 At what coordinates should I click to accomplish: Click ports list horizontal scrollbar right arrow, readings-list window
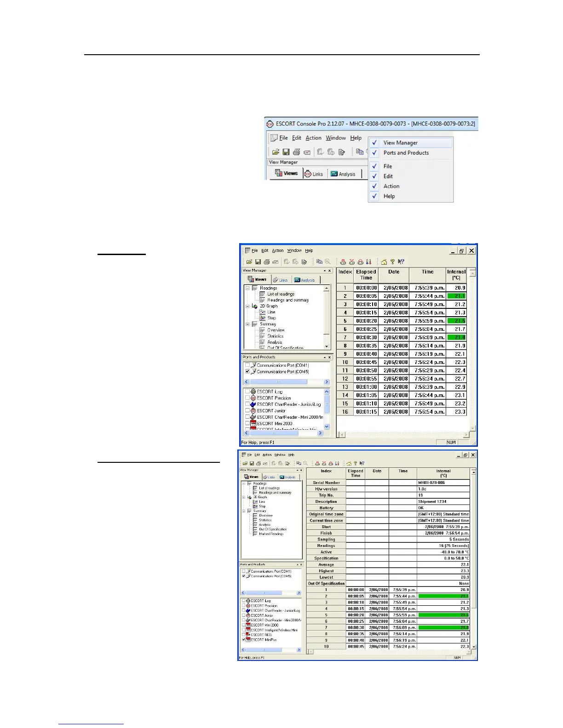coord(327,382)
